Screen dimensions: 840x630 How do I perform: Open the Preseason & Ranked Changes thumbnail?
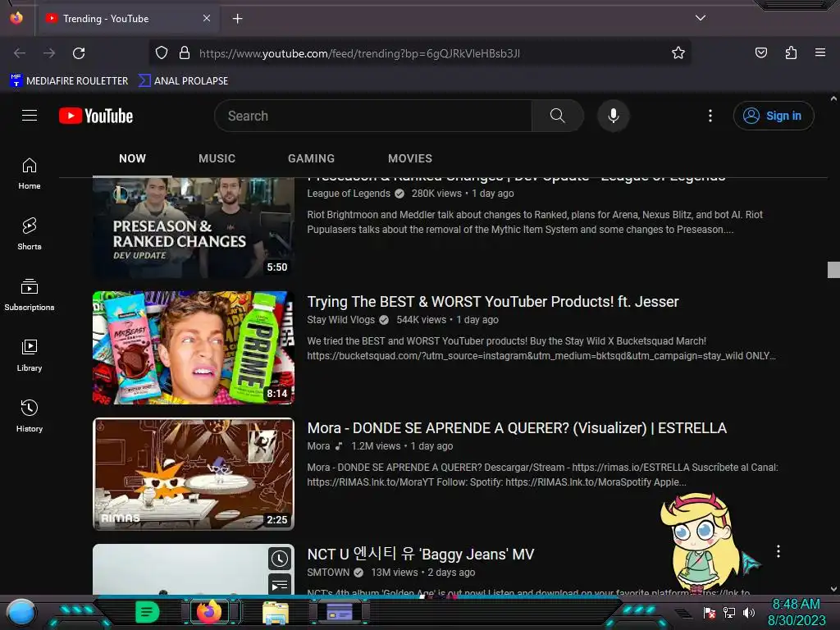click(194, 228)
